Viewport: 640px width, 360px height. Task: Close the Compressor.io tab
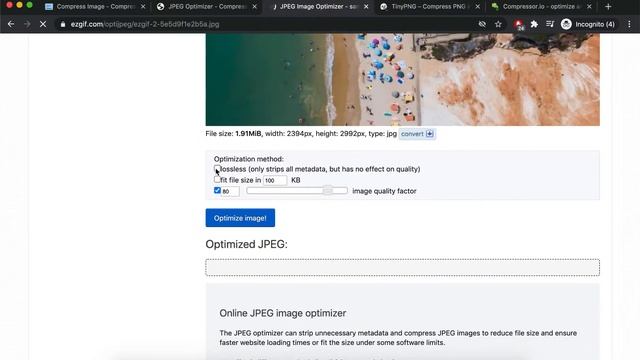[x=589, y=7]
